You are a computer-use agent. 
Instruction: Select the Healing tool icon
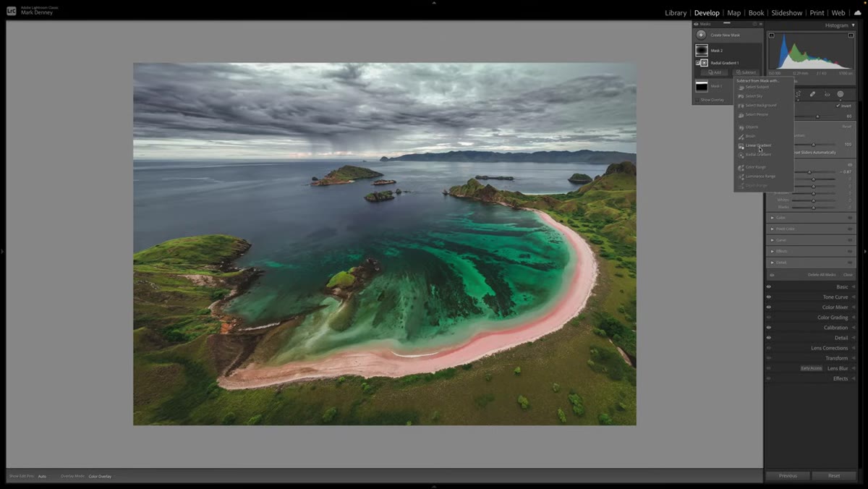(812, 94)
